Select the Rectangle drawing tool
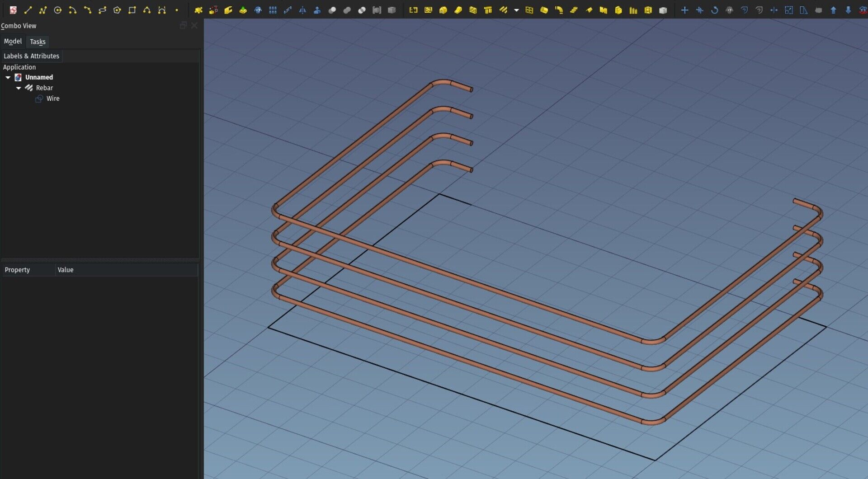 132,10
